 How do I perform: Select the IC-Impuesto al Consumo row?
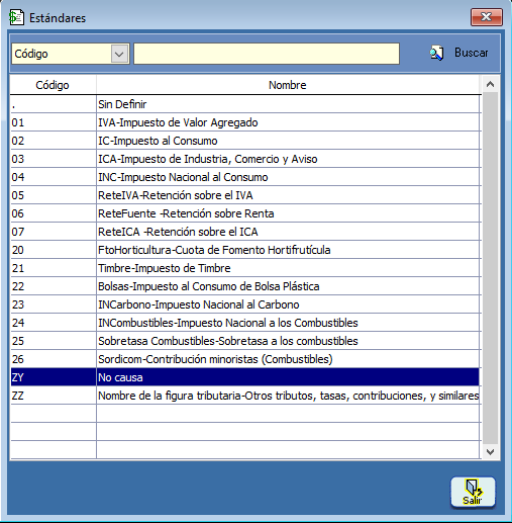click(x=245, y=141)
